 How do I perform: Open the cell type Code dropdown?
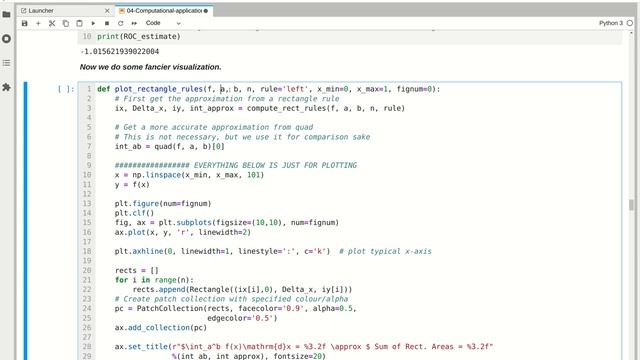click(163, 23)
